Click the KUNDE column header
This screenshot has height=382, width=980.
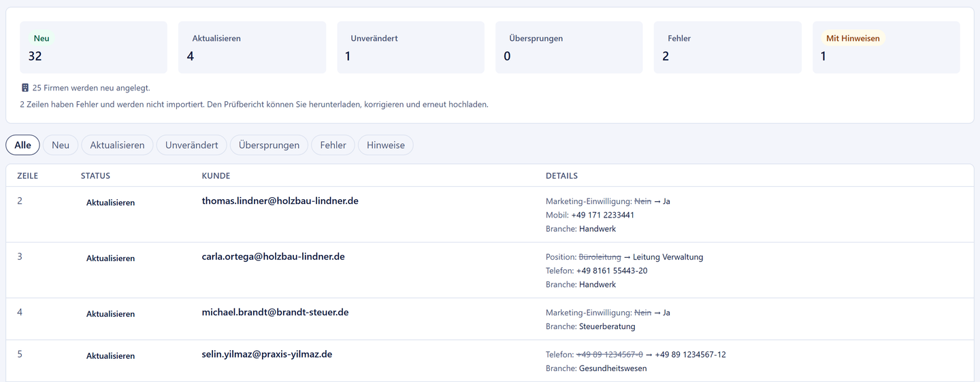[x=216, y=175]
